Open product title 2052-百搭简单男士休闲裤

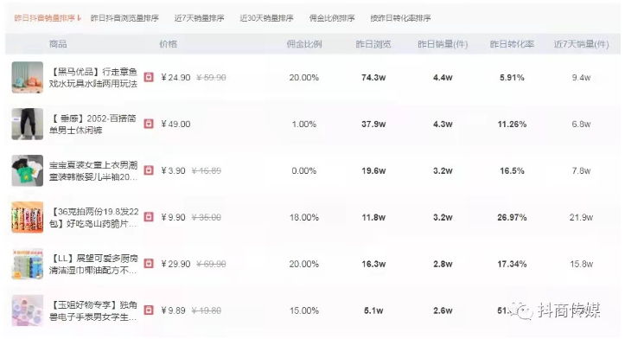(92, 124)
